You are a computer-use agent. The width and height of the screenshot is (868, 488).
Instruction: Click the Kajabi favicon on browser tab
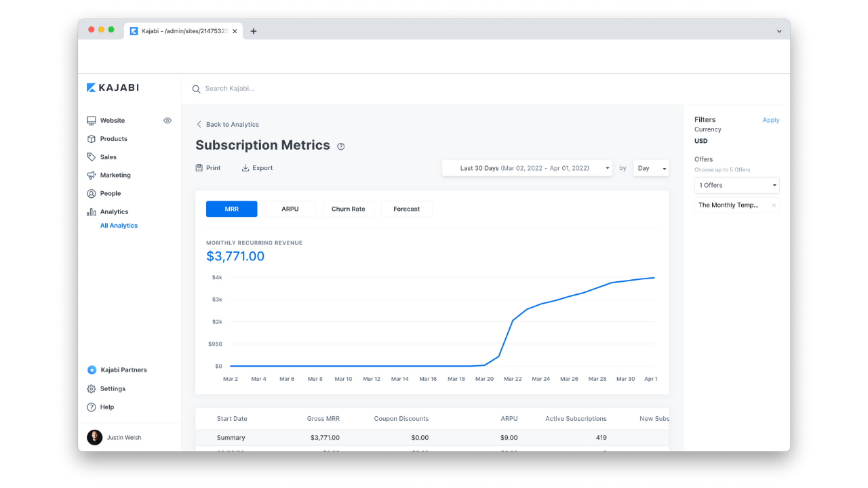134,31
